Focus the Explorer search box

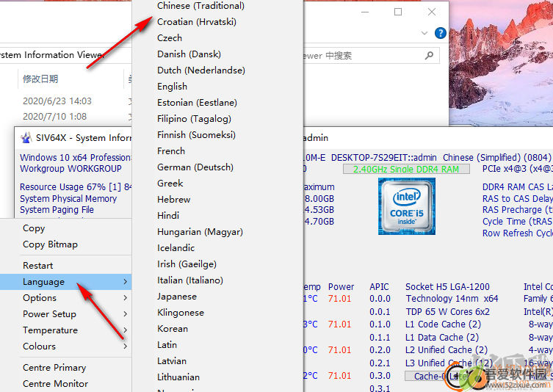tap(371, 56)
